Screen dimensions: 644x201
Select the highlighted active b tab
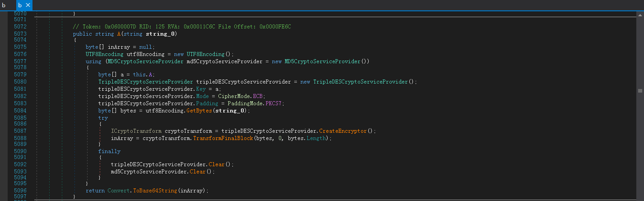pos(20,5)
